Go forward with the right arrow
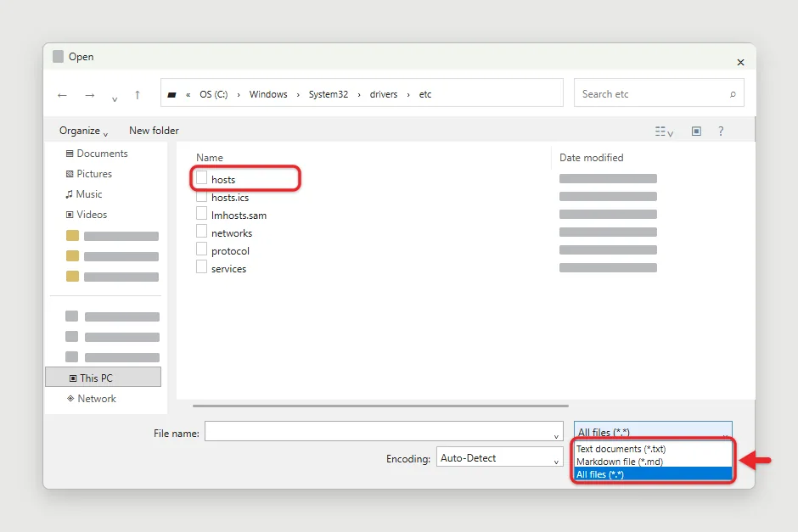The image size is (798, 532). click(90, 95)
